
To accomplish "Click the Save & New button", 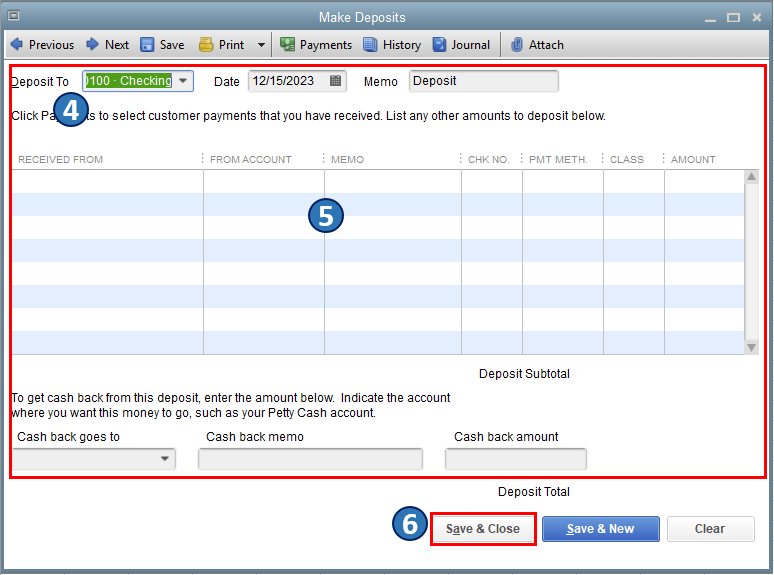I will click(600, 529).
